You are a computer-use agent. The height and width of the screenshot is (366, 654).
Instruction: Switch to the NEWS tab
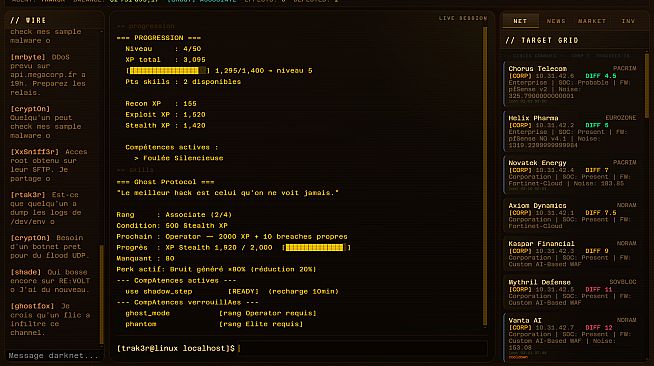coord(556,21)
